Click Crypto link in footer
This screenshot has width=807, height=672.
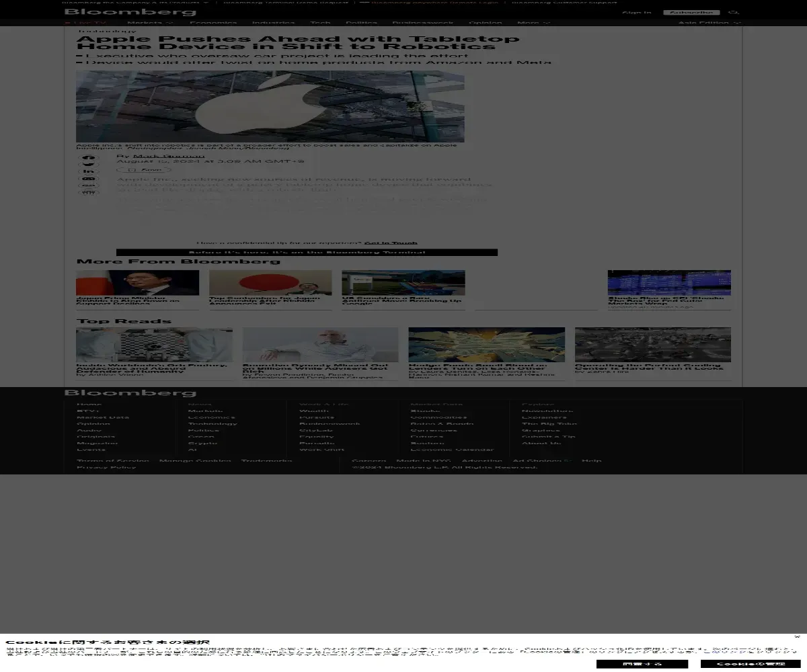202,444
